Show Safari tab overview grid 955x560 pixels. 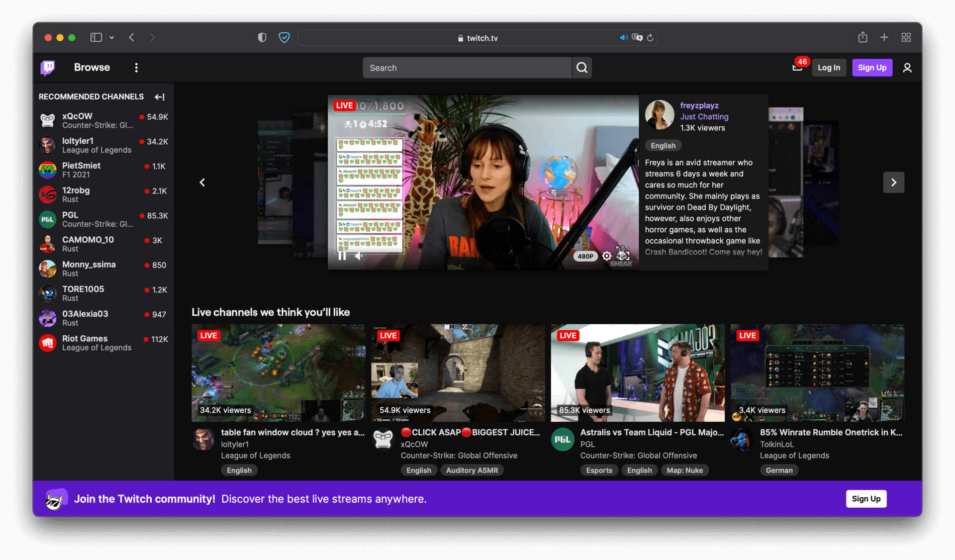coord(906,37)
